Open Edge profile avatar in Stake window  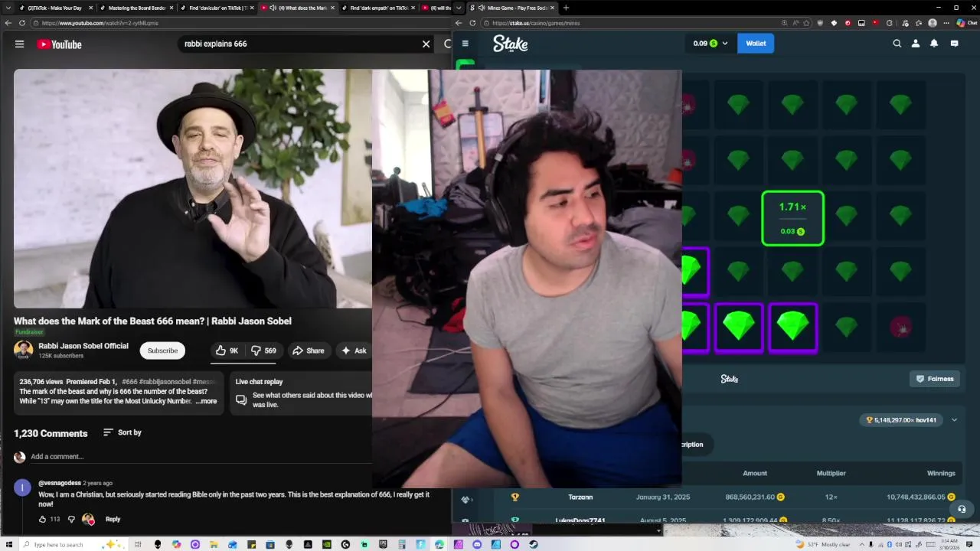pos(932,23)
